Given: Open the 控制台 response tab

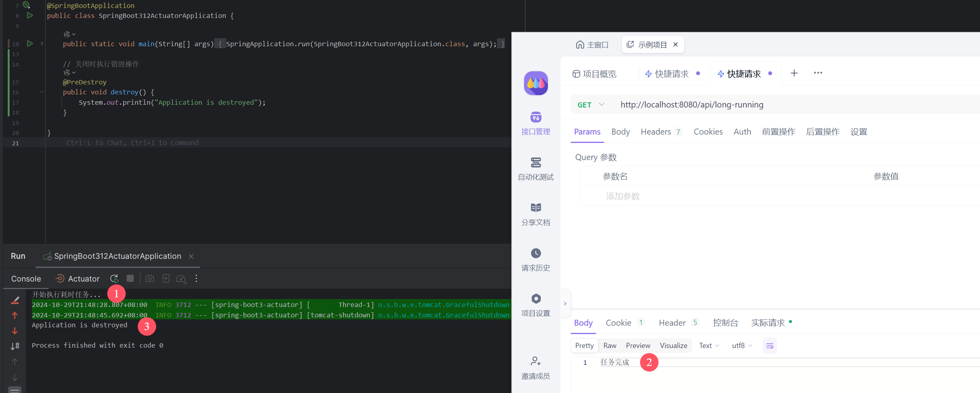Looking at the screenshot, I should pyautogui.click(x=725, y=323).
